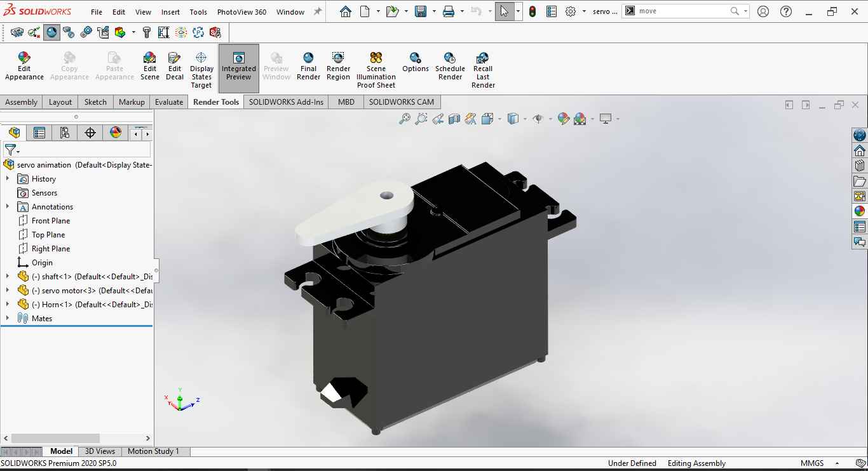
Task: Click the Edit Decal tool
Action: (175, 67)
